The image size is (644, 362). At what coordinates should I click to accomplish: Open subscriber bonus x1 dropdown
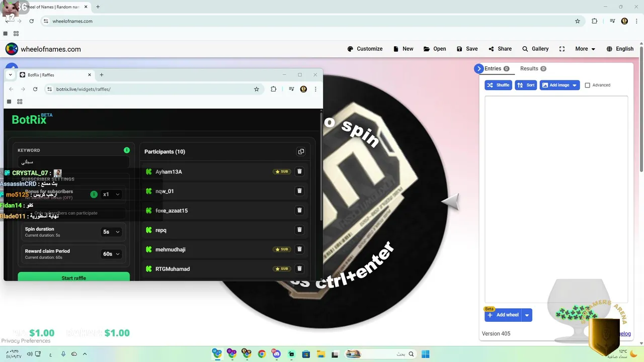click(x=112, y=194)
